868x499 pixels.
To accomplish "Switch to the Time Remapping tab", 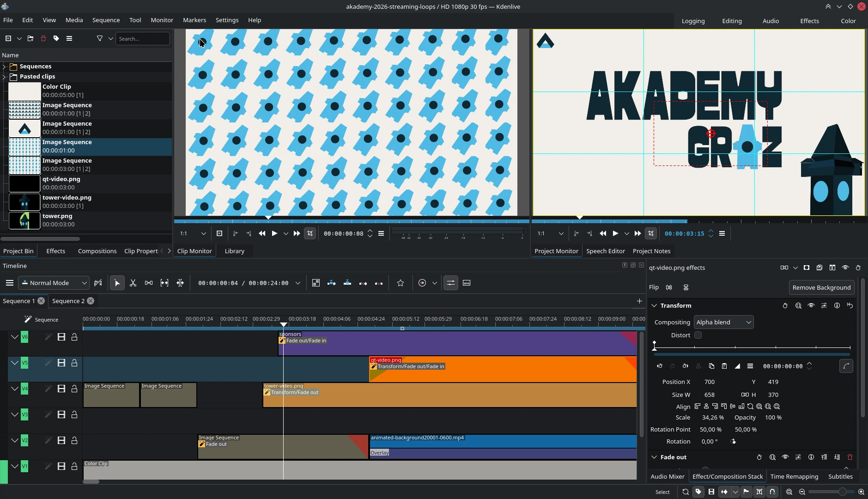I will [794, 476].
